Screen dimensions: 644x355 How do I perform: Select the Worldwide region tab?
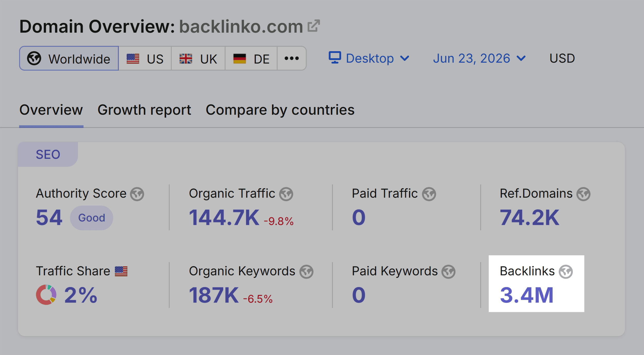[x=69, y=58]
